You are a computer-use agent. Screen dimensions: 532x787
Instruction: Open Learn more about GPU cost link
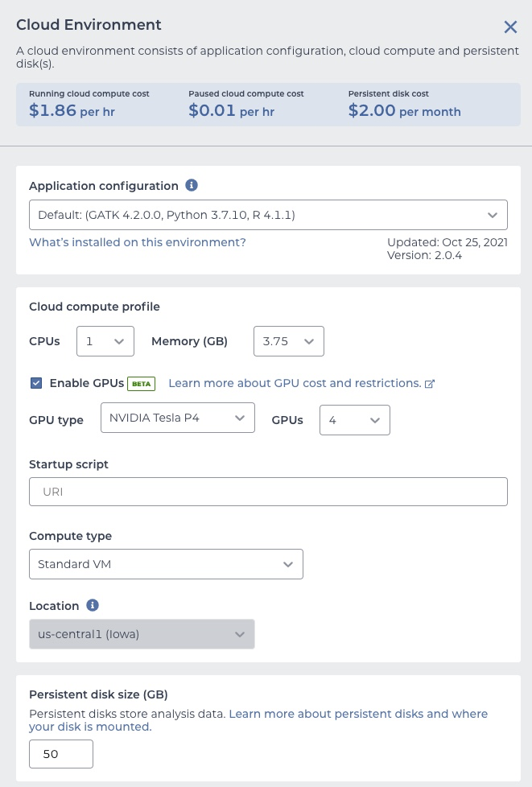click(x=295, y=383)
